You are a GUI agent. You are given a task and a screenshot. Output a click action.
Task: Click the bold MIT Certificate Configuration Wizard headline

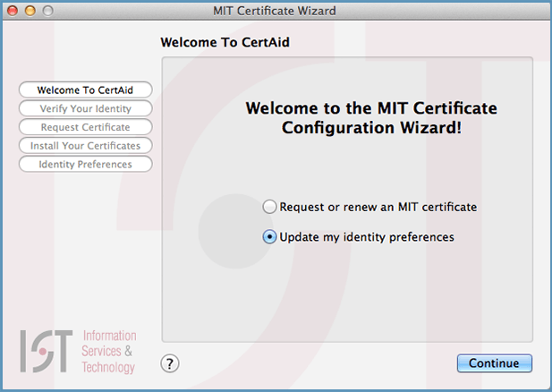pyautogui.click(x=370, y=118)
